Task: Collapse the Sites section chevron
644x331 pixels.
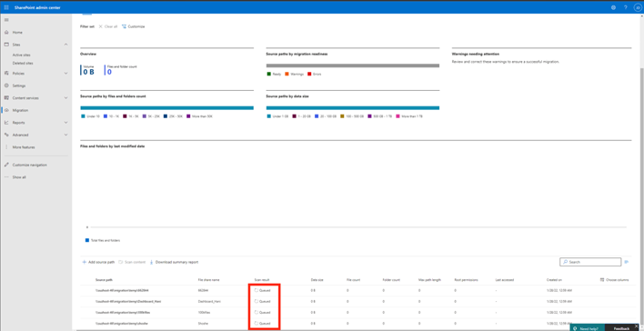Action: 65,45
